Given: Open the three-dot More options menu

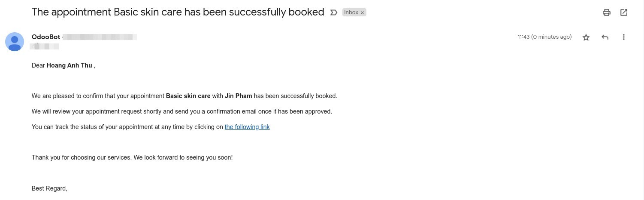Looking at the screenshot, I should point(623,37).
